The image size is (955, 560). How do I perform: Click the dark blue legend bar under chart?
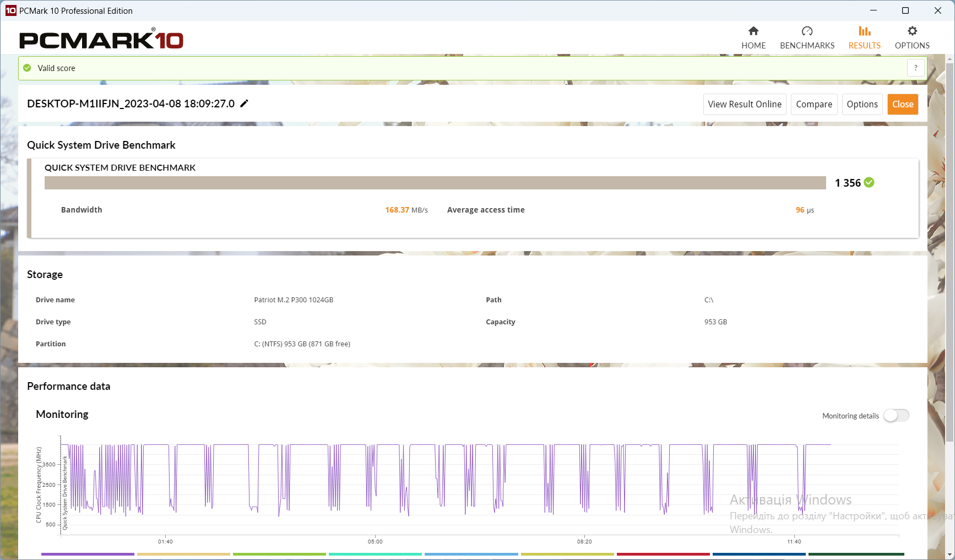click(x=759, y=554)
